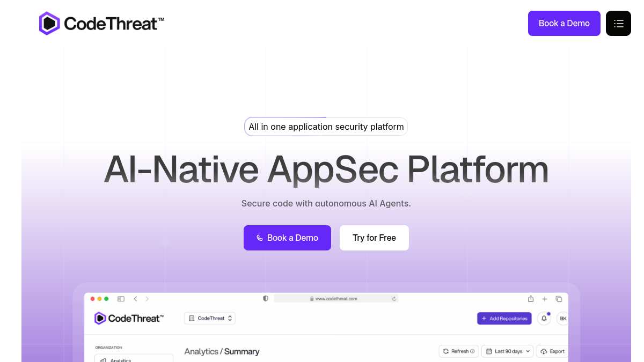Click the purple Book a Demo header button
644x362 pixels.
(564, 23)
